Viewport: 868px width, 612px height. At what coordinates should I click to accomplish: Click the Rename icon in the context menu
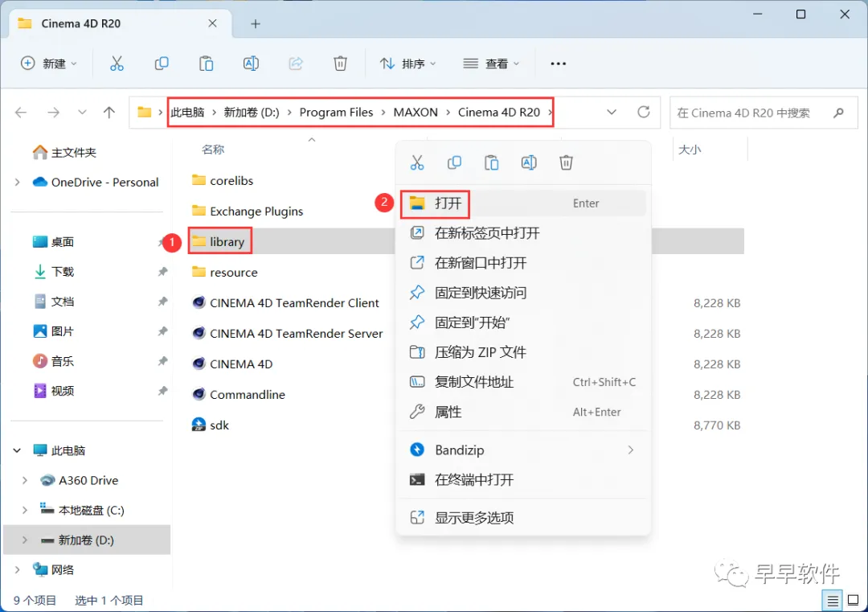529,162
